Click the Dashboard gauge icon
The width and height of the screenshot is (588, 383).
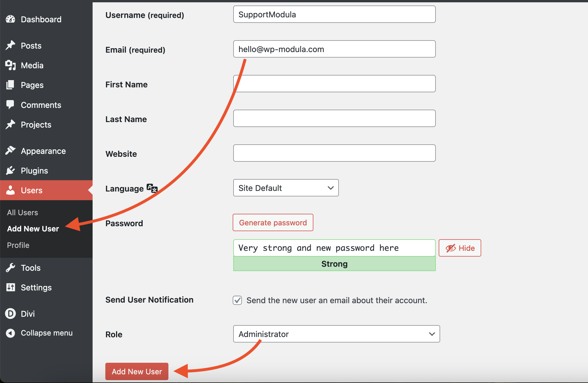coord(10,19)
